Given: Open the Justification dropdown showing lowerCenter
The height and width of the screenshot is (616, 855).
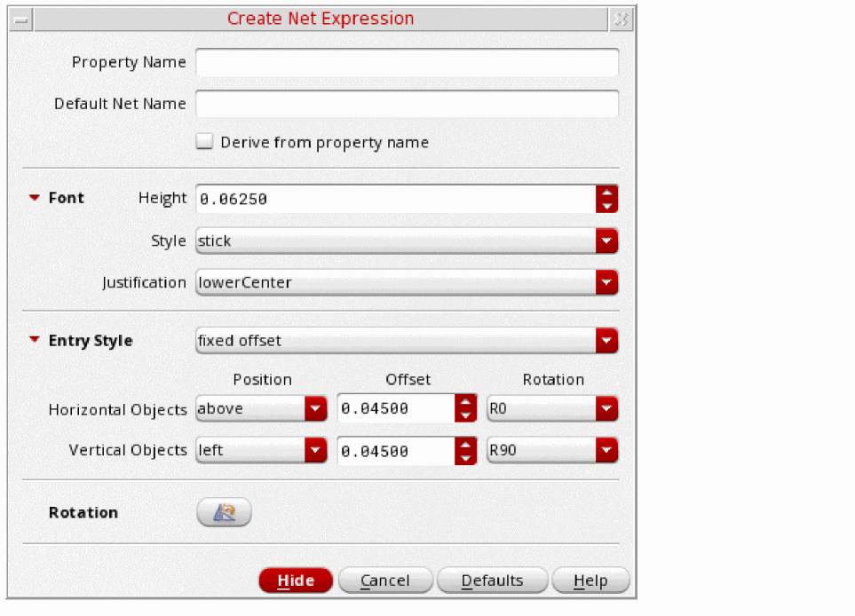Looking at the screenshot, I should [x=407, y=282].
